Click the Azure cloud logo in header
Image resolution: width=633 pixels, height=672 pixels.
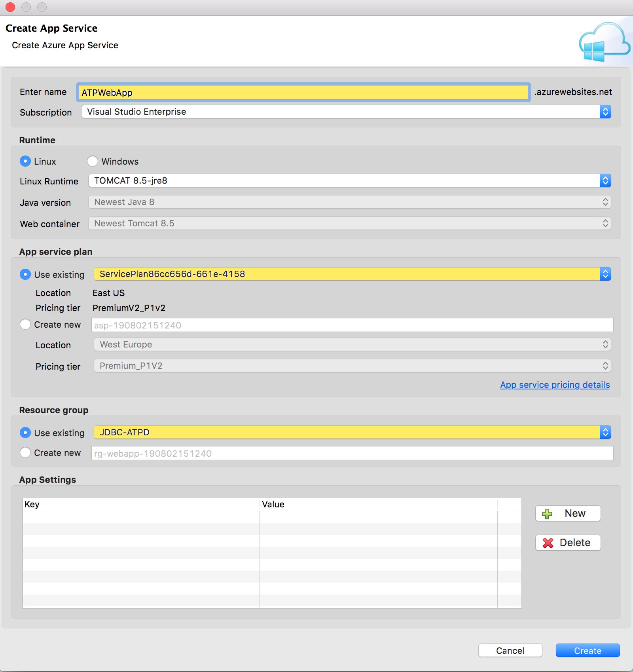[x=604, y=42]
